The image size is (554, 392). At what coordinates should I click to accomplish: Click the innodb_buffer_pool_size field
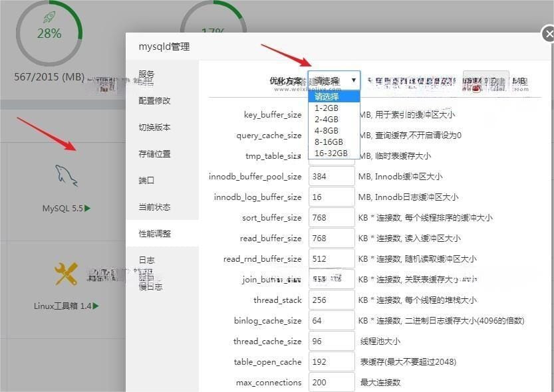coord(331,177)
